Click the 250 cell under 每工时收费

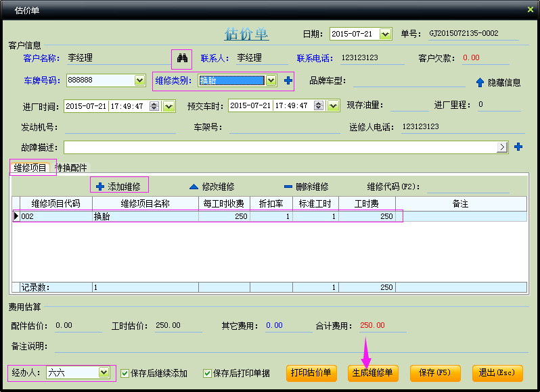[x=224, y=216]
